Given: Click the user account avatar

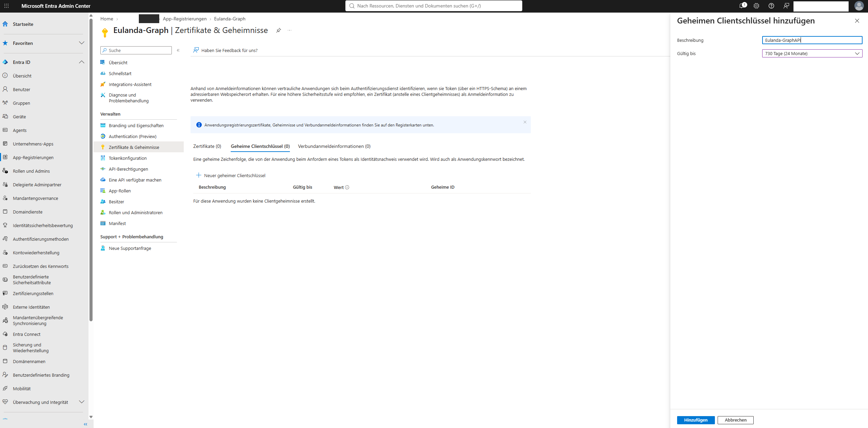Looking at the screenshot, I should click(x=859, y=6).
